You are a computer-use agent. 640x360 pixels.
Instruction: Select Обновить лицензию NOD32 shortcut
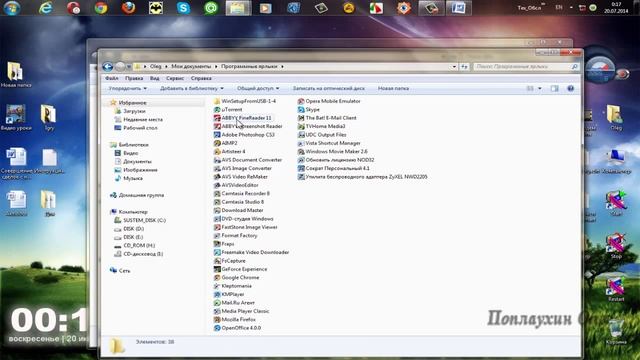[x=336, y=160]
